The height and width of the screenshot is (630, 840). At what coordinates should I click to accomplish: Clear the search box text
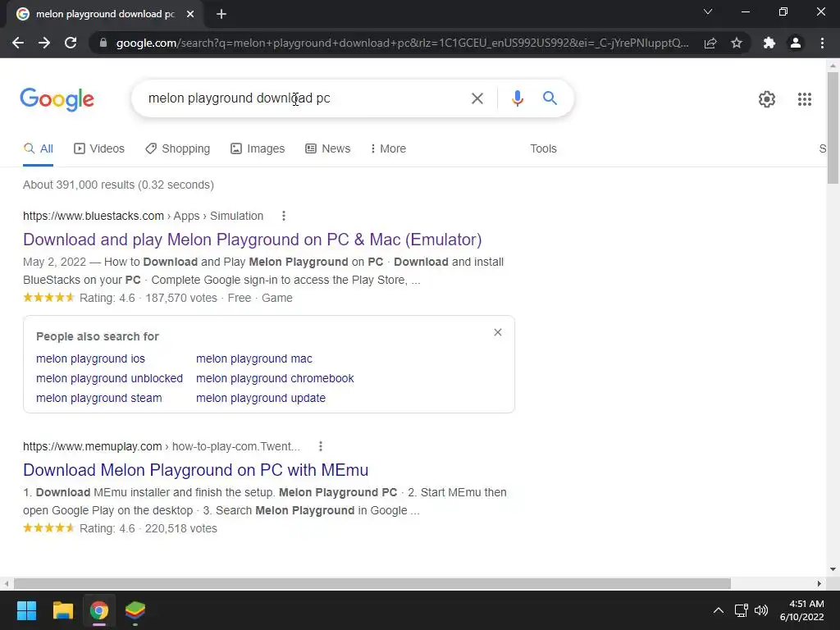click(477, 98)
